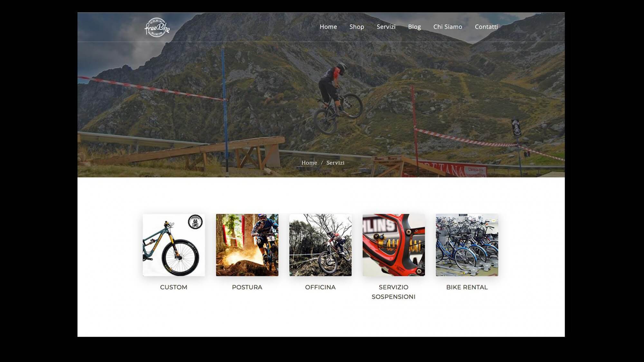This screenshot has height=362, width=644.
Task: Select Servizi in the top navigation
Action: click(386, 27)
